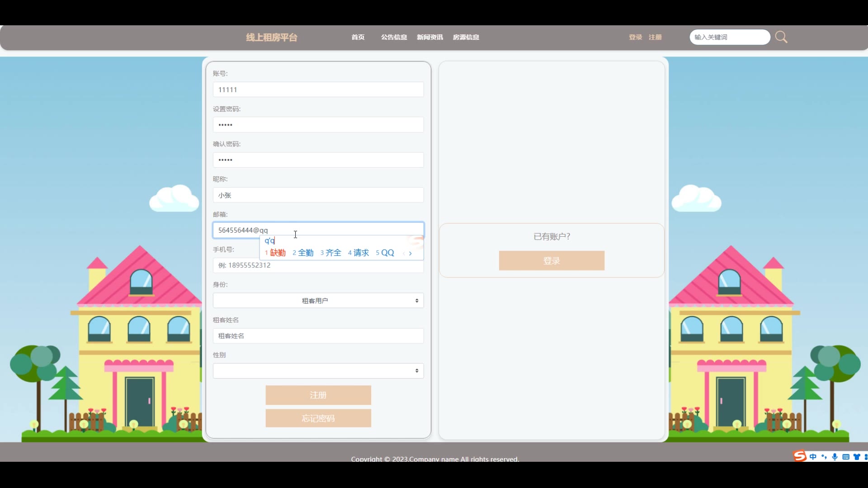
Task: Go to next IME candidate page
Action: (x=410, y=253)
